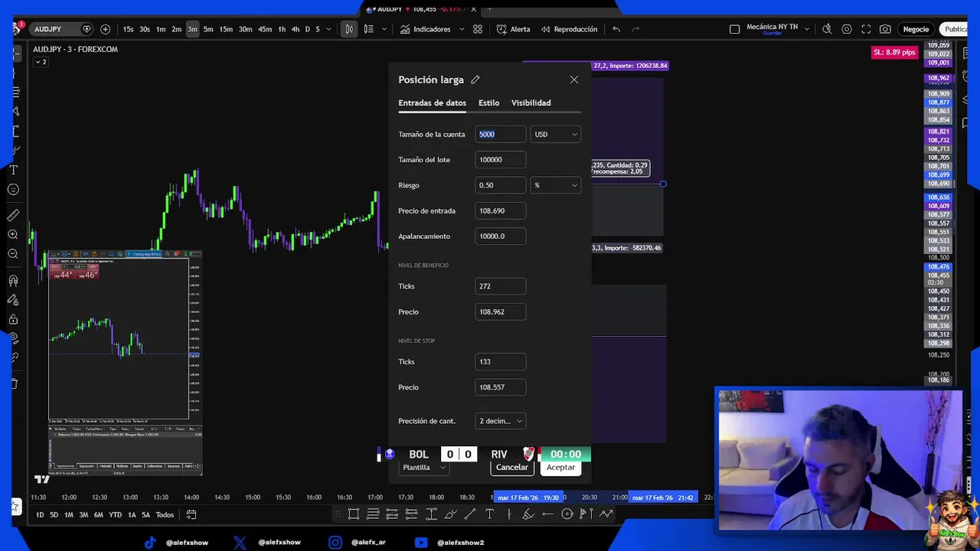Click the Negocie button
Viewport: 980px width, 551px height.
[916, 29]
